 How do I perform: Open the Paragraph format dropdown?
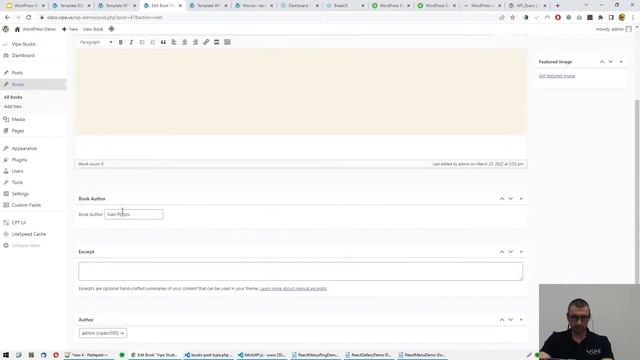click(x=96, y=42)
